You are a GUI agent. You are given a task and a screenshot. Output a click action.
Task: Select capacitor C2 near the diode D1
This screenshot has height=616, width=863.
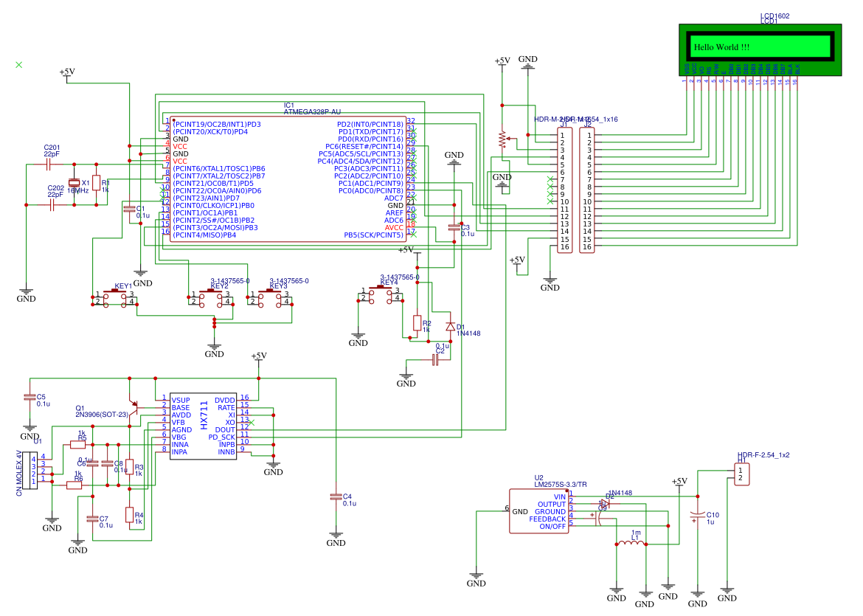click(x=435, y=360)
